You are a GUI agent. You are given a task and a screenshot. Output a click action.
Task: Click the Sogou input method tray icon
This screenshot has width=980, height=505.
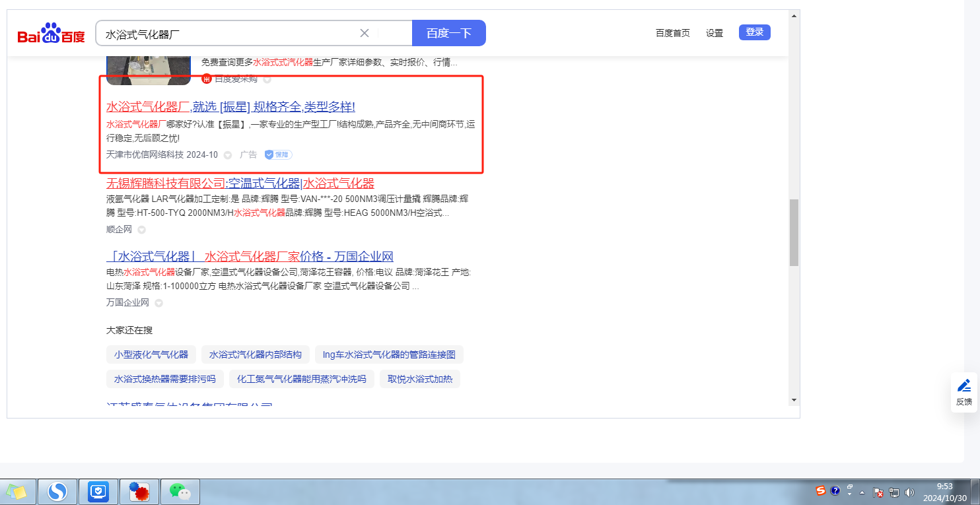(x=821, y=490)
